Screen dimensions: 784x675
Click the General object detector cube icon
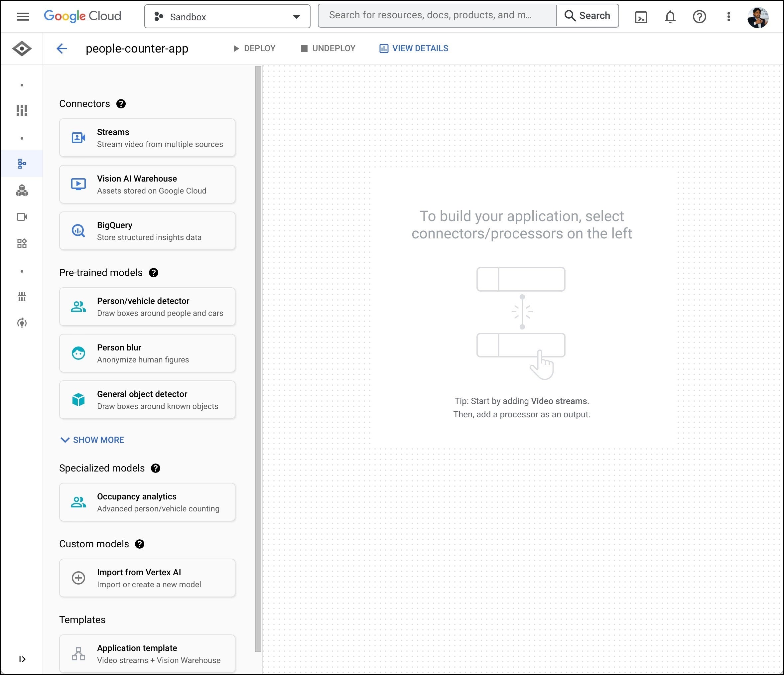click(x=78, y=400)
